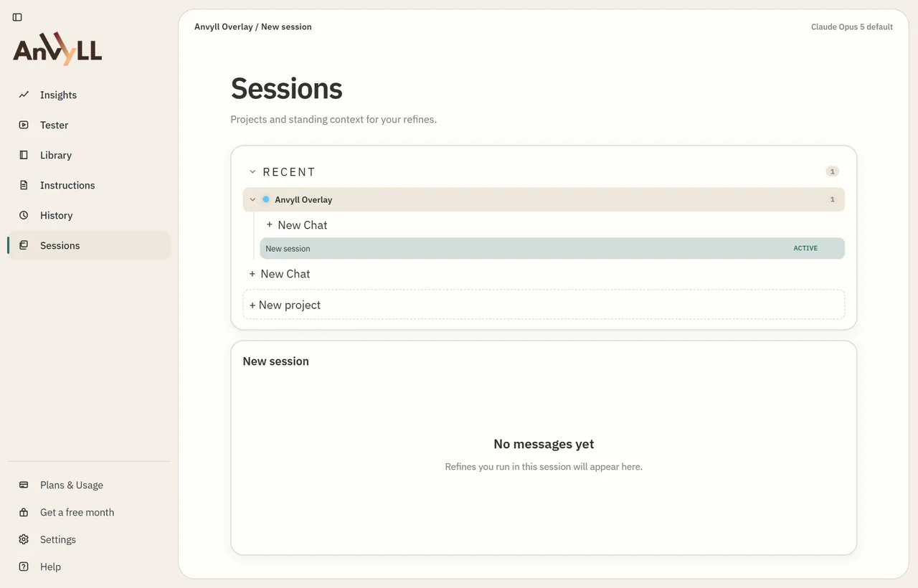918x588 pixels.
Task: Collapse the RECENT section chevron
Action: (x=252, y=172)
